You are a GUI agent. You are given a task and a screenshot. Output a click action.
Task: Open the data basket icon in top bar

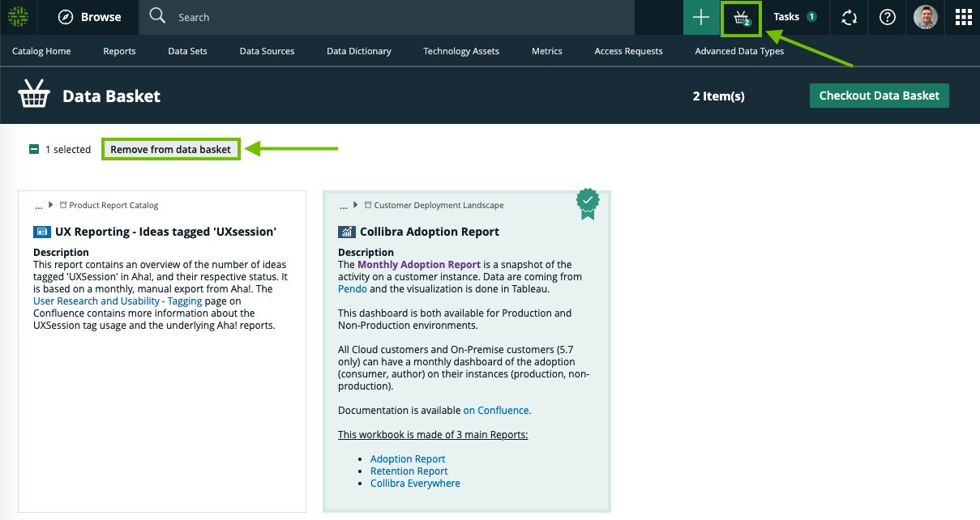pos(741,18)
